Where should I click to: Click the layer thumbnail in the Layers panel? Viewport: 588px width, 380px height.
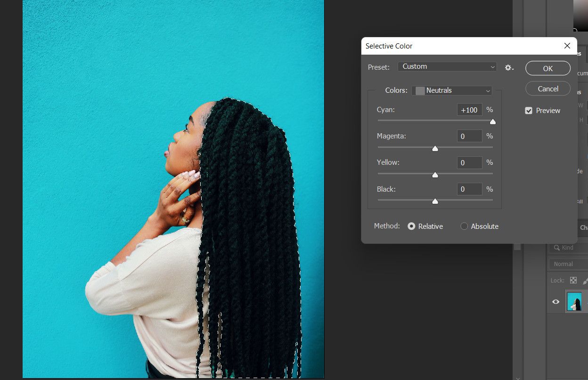575,301
